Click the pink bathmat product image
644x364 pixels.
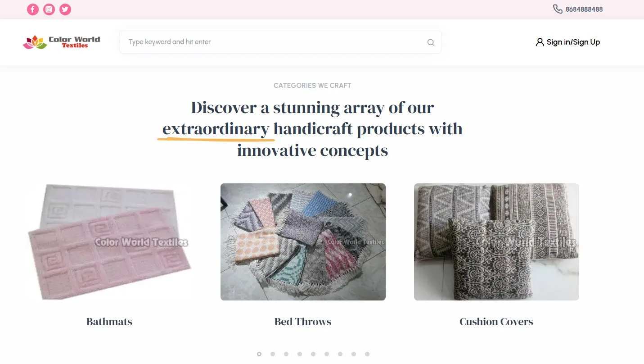[109, 242]
